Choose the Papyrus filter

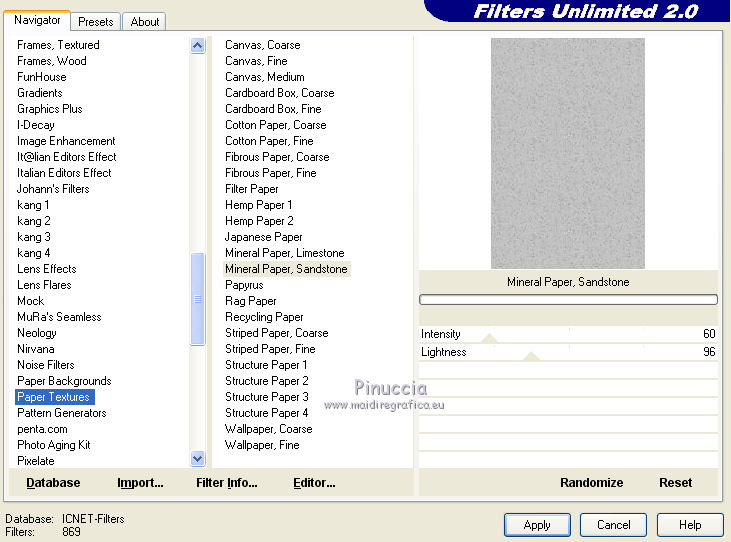[x=244, y=285]
